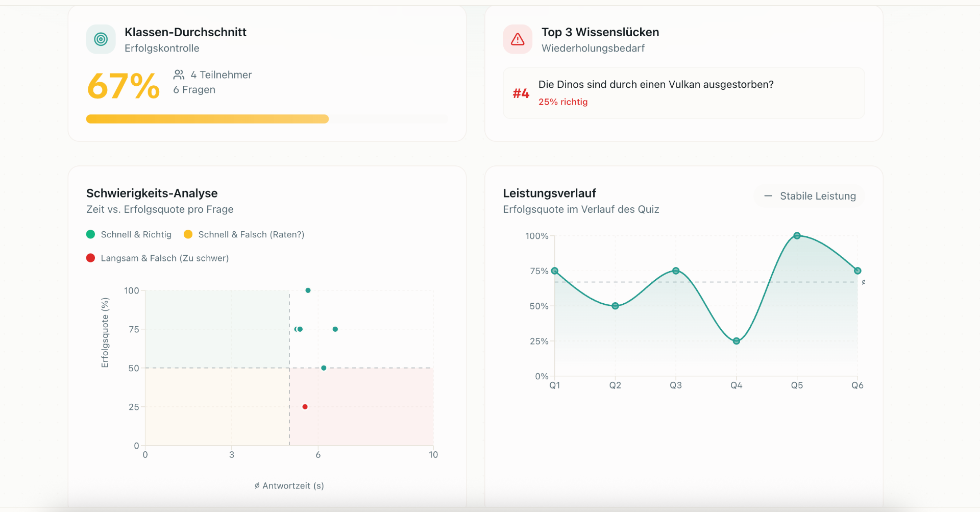Click the '6 Fragen' text
The height and width of the screenshot is (512, 980).
point(194,90)
